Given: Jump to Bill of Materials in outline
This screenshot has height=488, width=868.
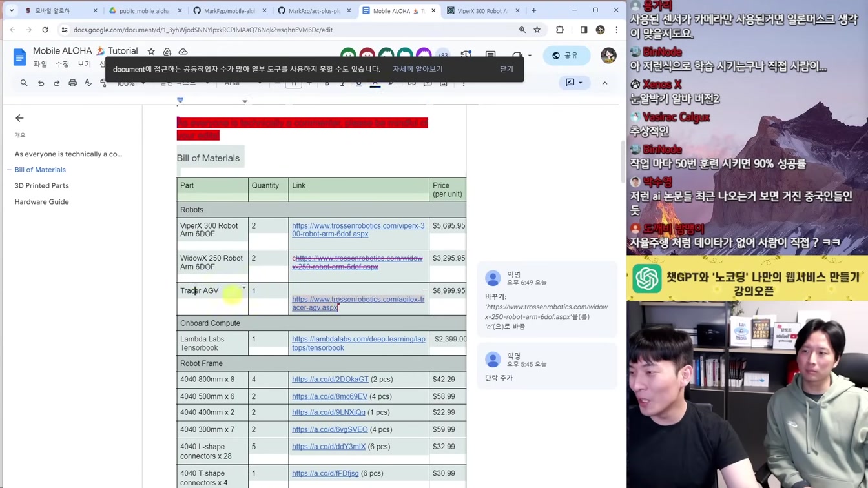Looking at the screenshot, I should click(40, 170).
